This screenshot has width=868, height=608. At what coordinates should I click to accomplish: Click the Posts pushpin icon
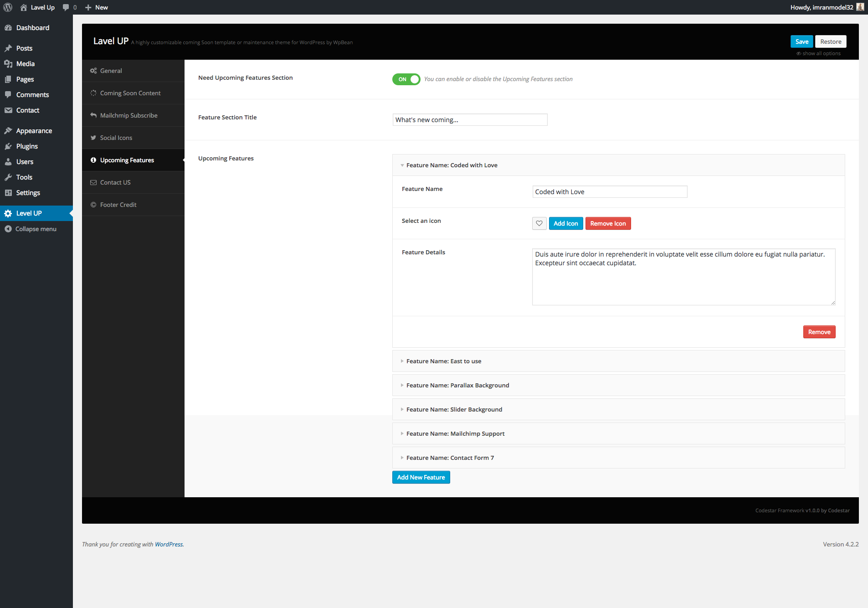(8, 48)
